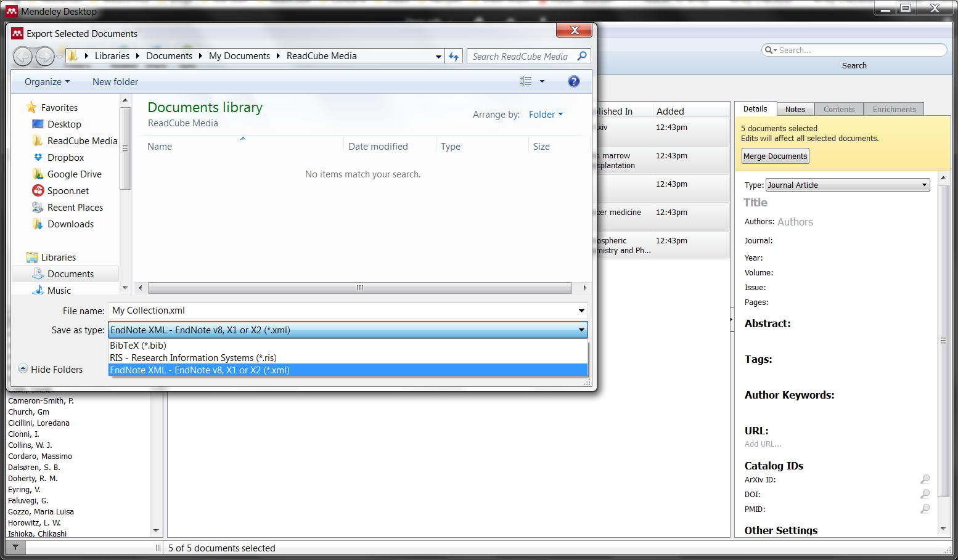Click the Back navigation arrow in export dialog
This screenshot has width=958, height=560.
pos(23,57)
